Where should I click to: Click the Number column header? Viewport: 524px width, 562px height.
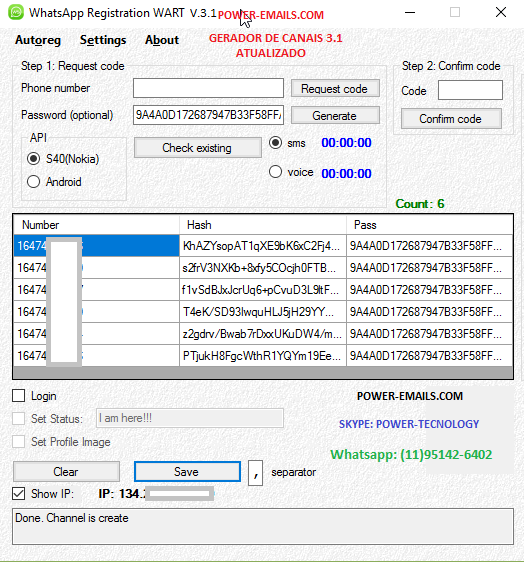pyautogui.click(x=96, y=225)
